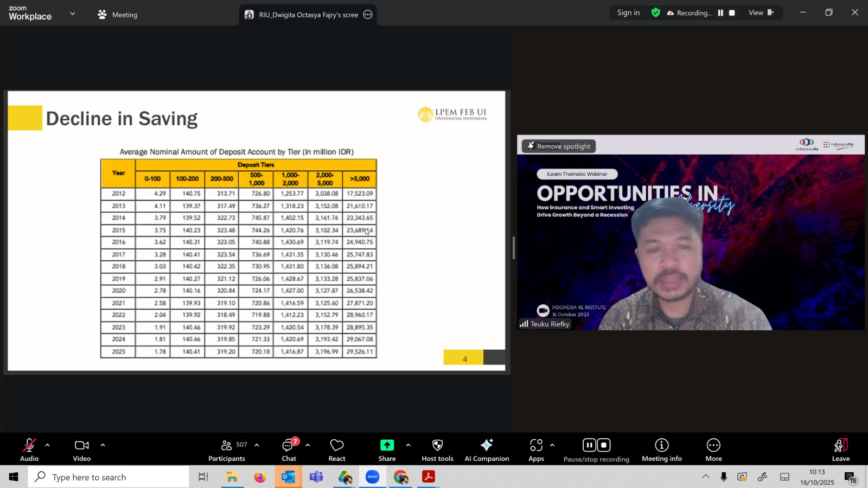
Task: Expand video options arrow next to Video
Action: click(x=103, y=445)
